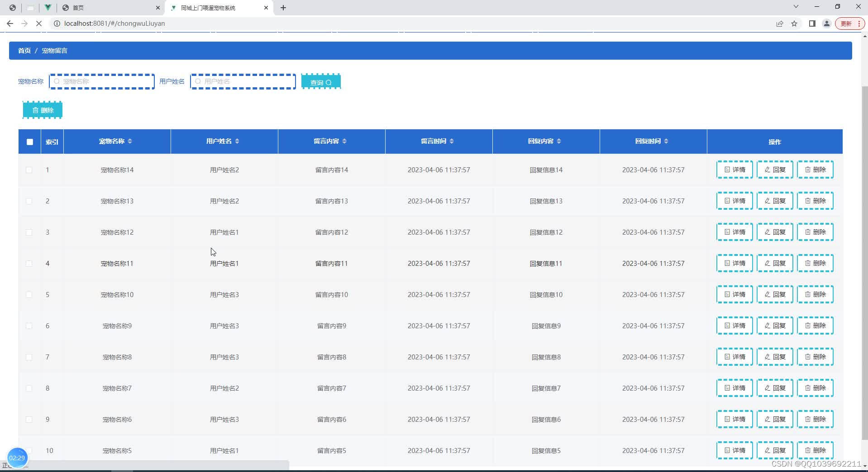Check the row 8 checkbox
This screenshot has height=472, width=868.
[29, 388]
